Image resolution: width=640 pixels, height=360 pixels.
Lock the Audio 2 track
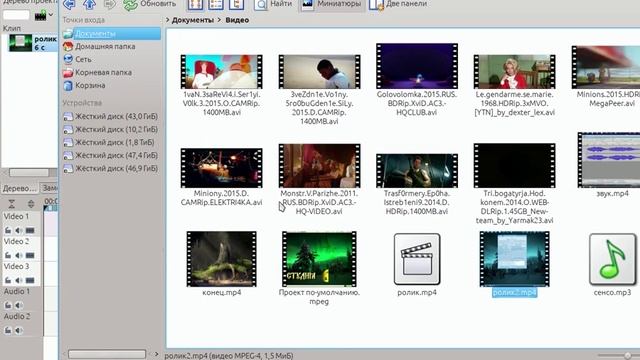click(x=8, y=330)
